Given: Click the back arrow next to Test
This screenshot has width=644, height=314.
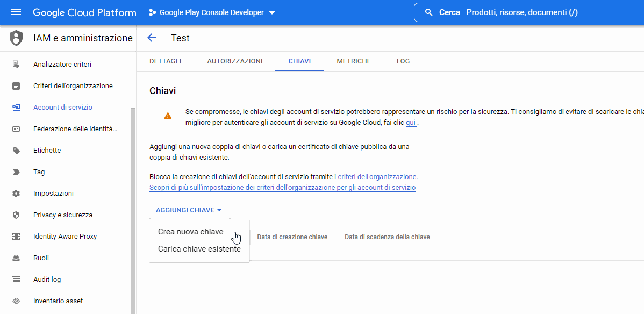Looking at the screenshot, I should pyautogui.click(x=152, y=38).
